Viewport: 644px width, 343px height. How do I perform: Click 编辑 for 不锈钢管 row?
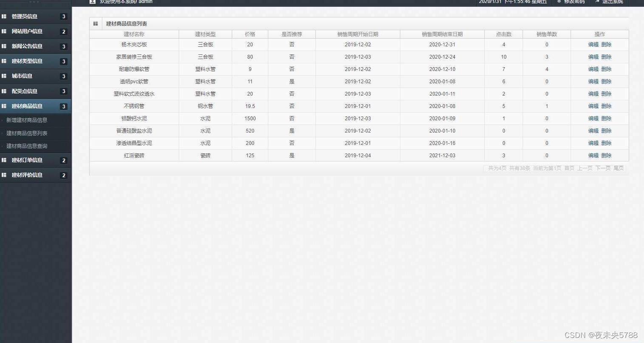pyautogui.click(x=593, y=106)
